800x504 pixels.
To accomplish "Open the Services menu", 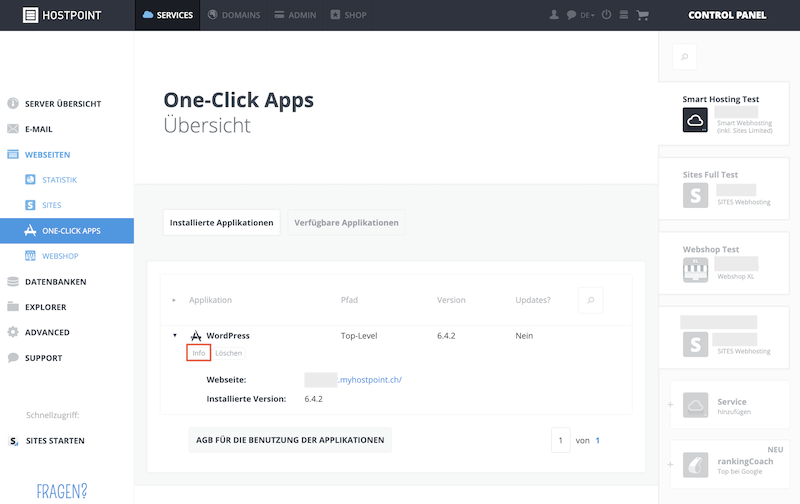I will (167, 15).
